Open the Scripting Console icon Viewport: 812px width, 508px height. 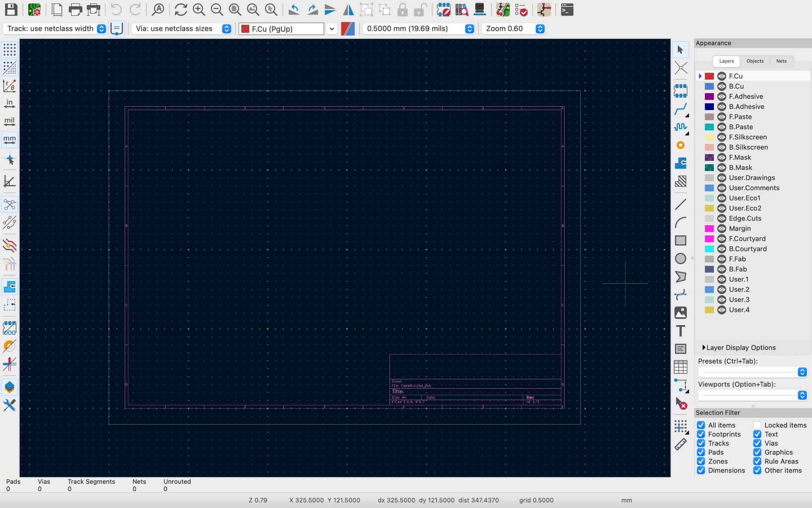click(x=567, y=9)
